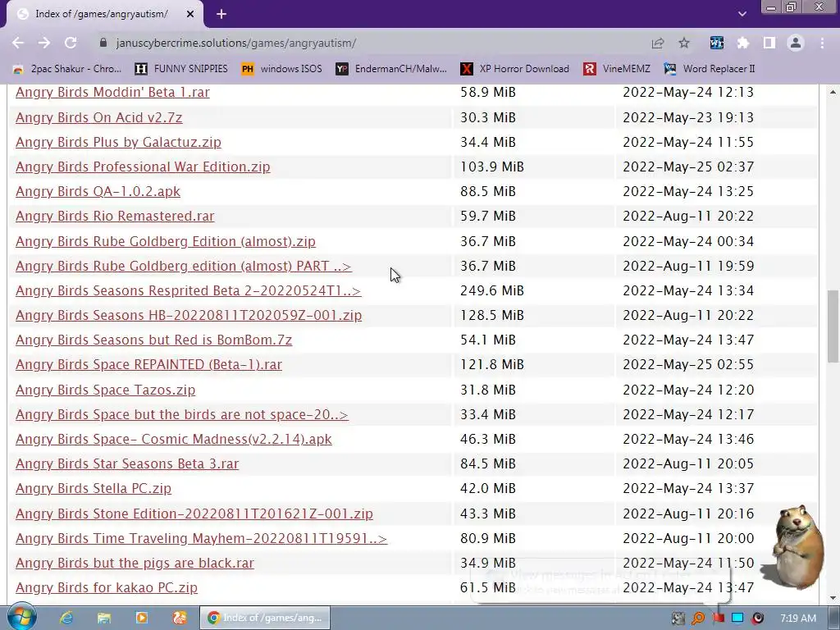The height and width of the screenshot is (630, 840).
Task: Download Angry Birds Star Seasons Beta 3.rar
Action: click(x=127, y=463)
